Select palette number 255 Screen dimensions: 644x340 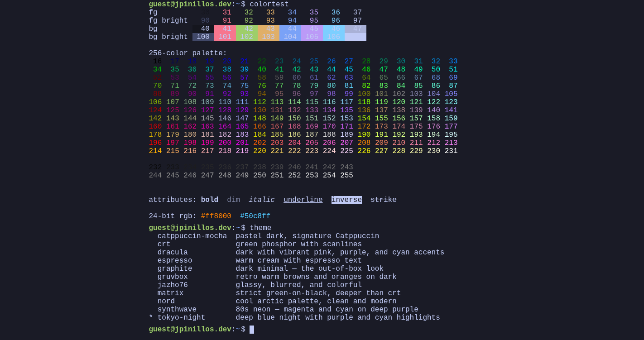pos(346,176)
